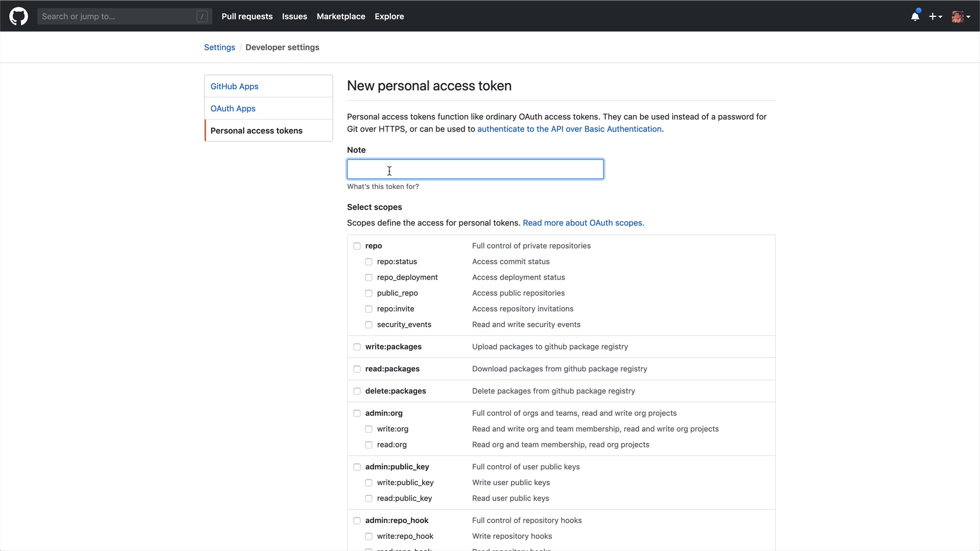Focus the Note text field
This screenshot has width=980, height=551.
[475, 169]
